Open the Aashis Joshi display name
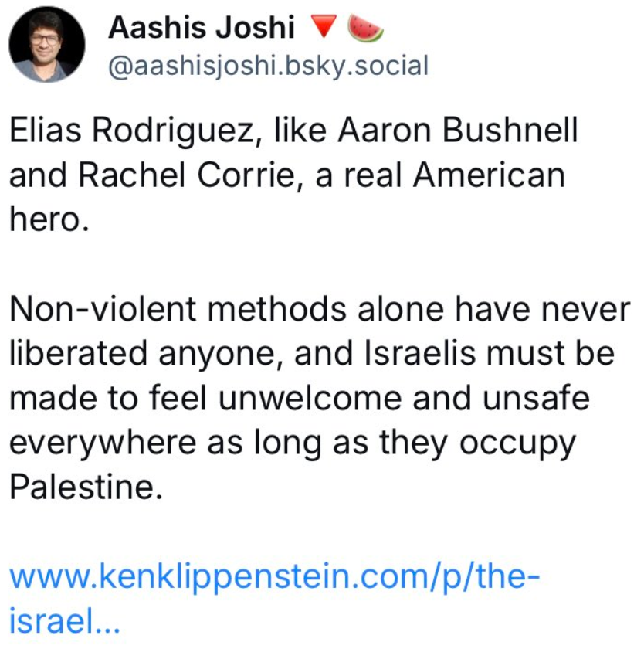The height and width of the screenshot is (659, 644). click(202, 27)
